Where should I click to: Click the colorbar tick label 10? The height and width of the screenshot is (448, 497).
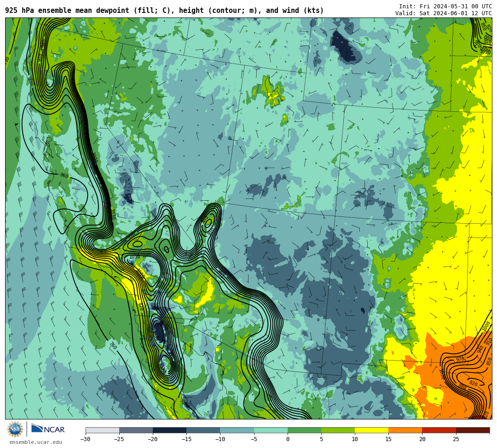pos(355,439)
